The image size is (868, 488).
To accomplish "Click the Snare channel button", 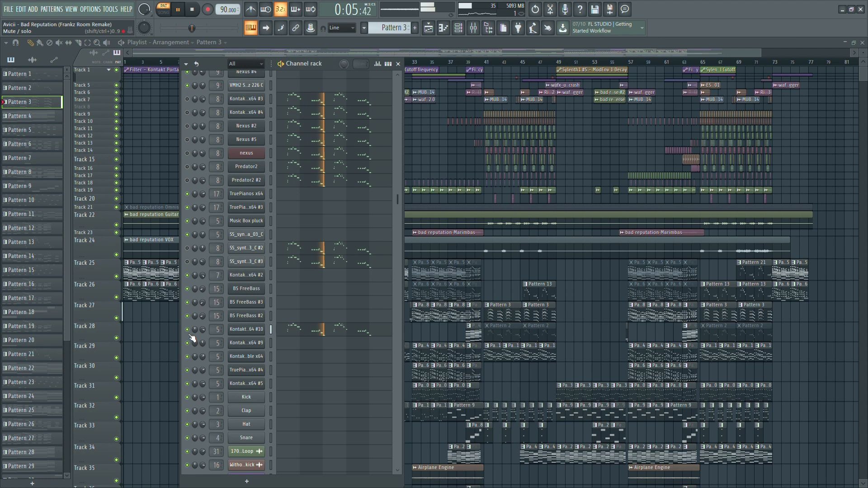I will (x=246, y=438).
